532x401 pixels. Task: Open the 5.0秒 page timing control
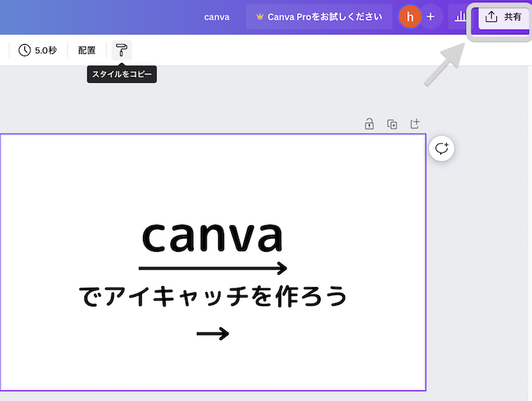[x=38, y=50]
